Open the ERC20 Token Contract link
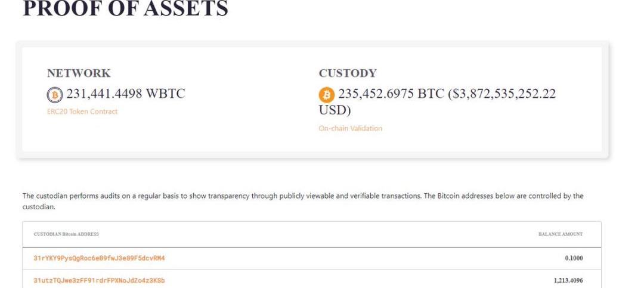 pyautogui.click(x=82, y=112)
